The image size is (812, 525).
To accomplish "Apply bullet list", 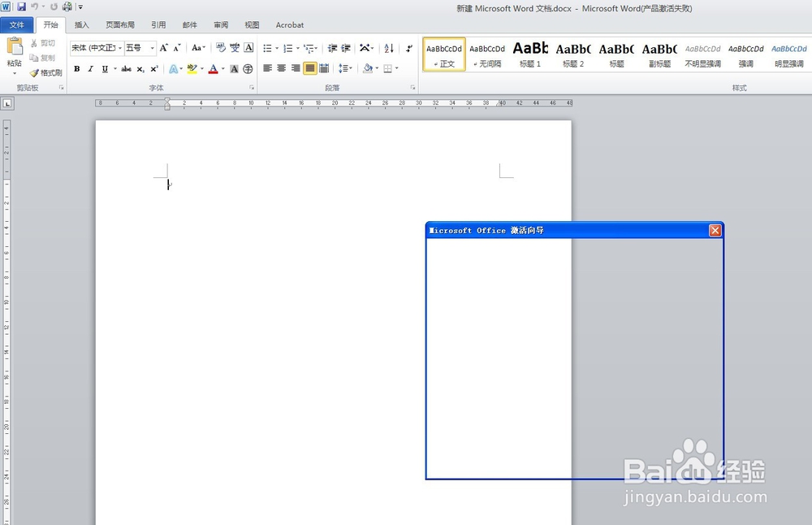I will tap(267, 48).
